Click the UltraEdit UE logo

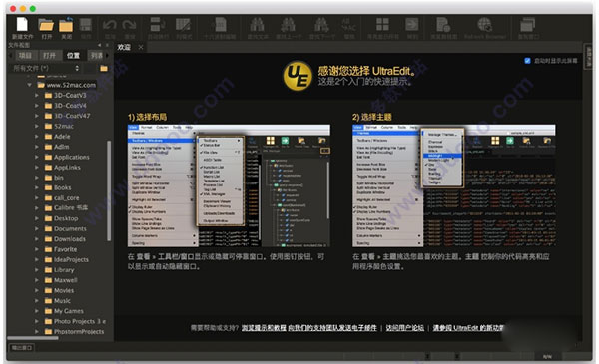298,76
